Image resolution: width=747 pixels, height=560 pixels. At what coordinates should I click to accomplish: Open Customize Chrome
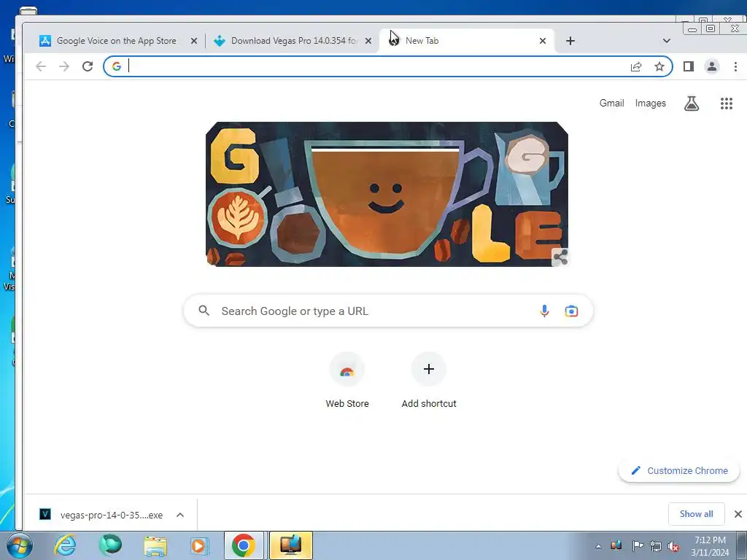[679, 471]
